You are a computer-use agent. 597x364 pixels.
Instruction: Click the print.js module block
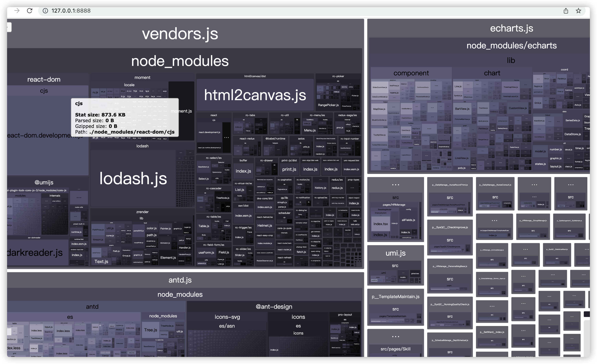[289, 169]
